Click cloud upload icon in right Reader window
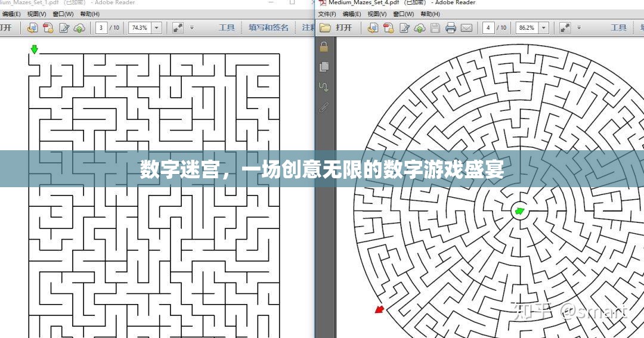 coord(419,28)
